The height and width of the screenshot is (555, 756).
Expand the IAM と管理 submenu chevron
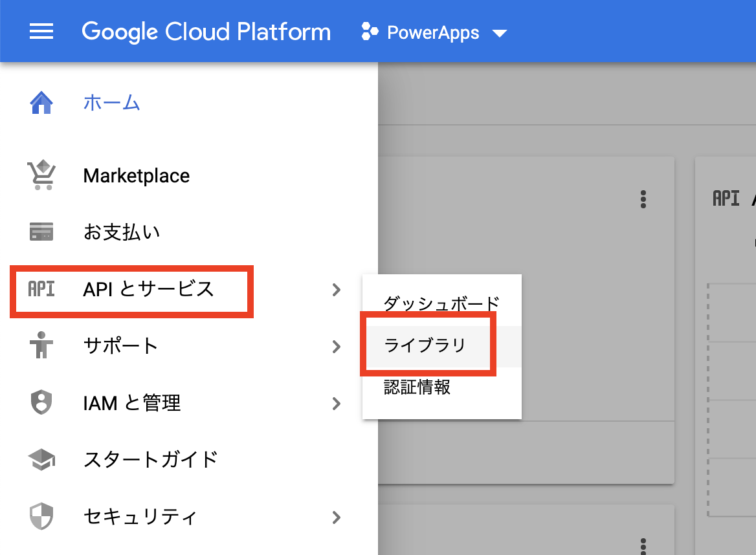337,403
